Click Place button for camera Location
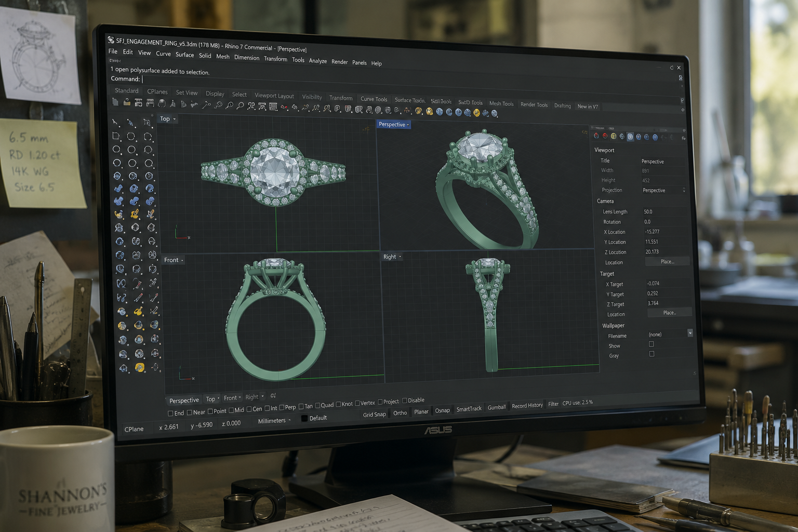798x532 pixels. point(668,261)
